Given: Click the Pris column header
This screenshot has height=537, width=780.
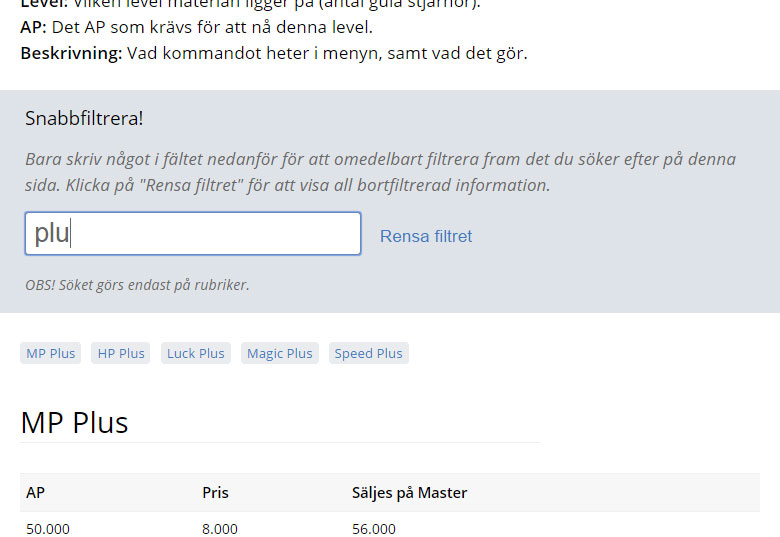Looking at the screenshot, I should pyautogui.click(x=215, y=492).
